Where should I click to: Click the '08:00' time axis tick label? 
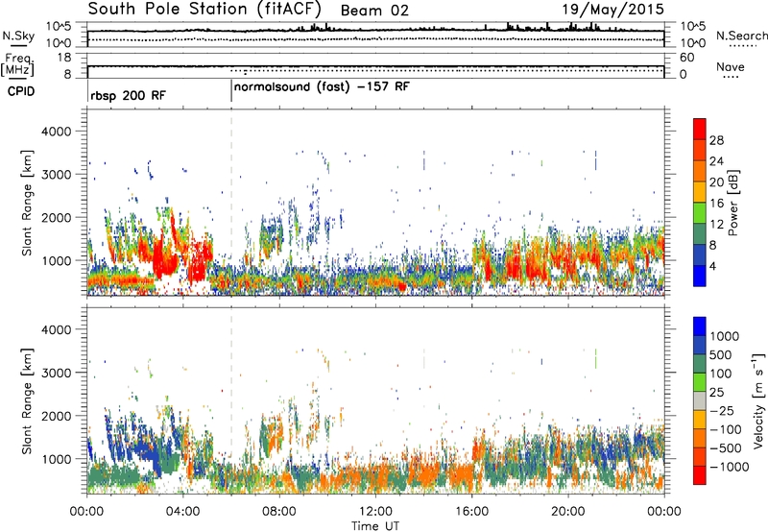tap(279, 512)
